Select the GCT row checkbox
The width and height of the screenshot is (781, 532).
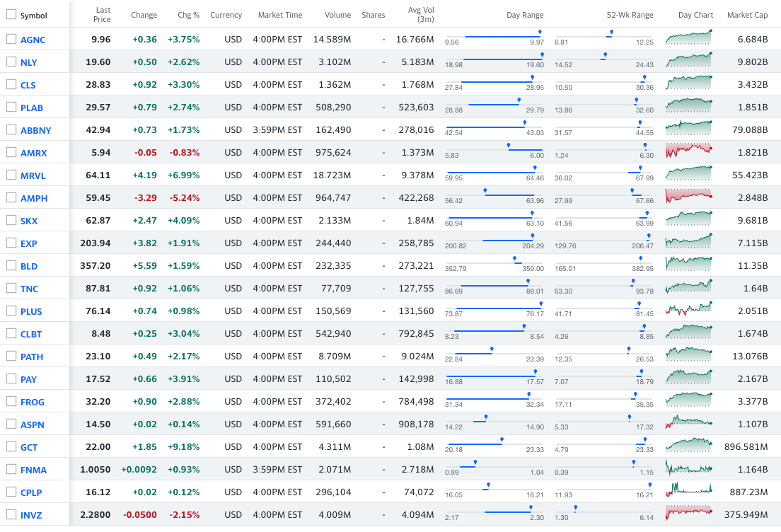[11, 447]
